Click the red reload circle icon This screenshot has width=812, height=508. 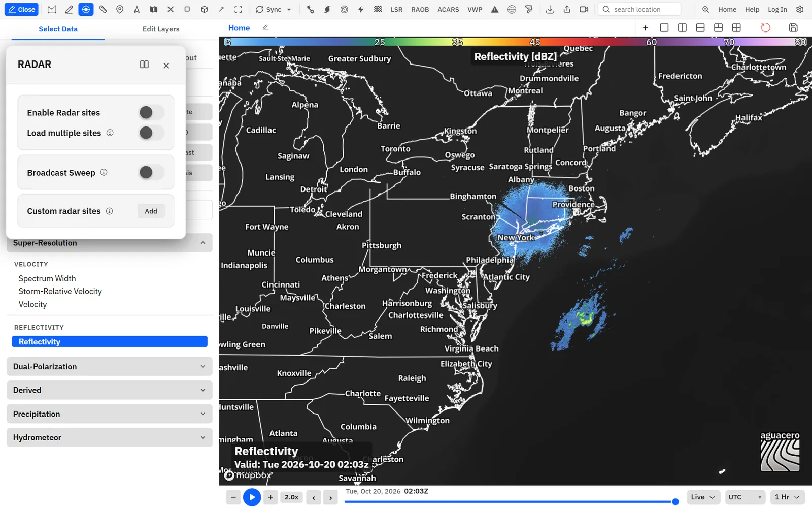765,27
